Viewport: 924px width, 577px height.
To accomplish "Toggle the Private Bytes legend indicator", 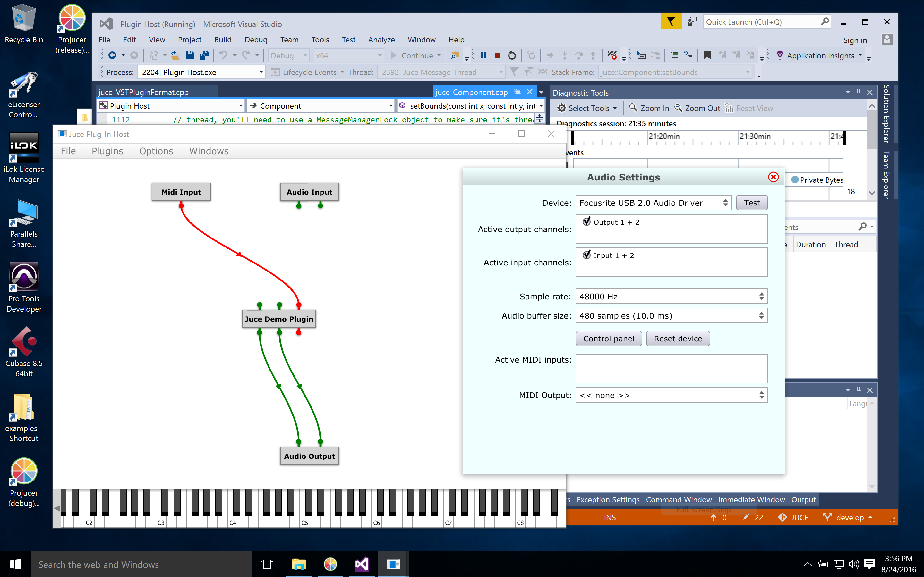I will point(795,180).
